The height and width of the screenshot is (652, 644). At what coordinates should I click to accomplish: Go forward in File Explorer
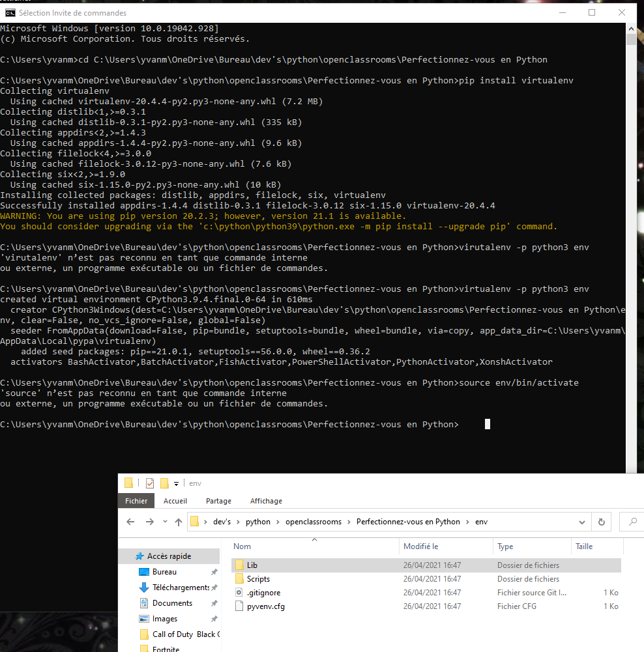(x=150, y=522)
